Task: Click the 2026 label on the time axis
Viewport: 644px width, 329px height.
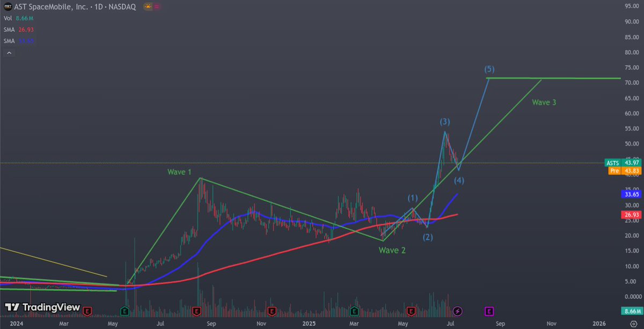Action: [x=599, y=324]
